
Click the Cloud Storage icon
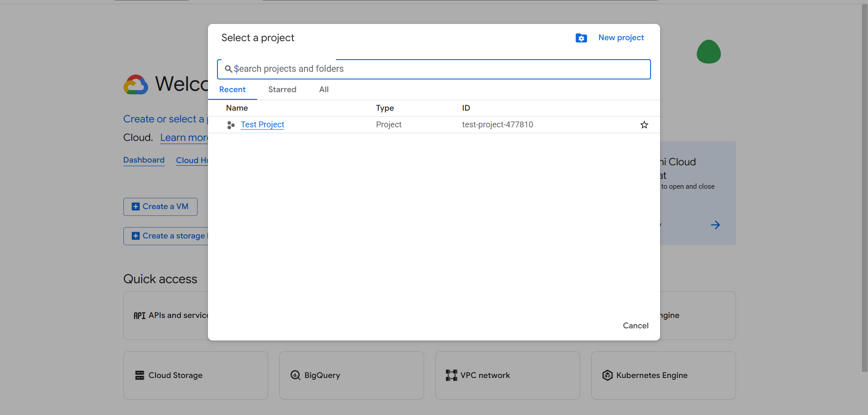[140, 375]
